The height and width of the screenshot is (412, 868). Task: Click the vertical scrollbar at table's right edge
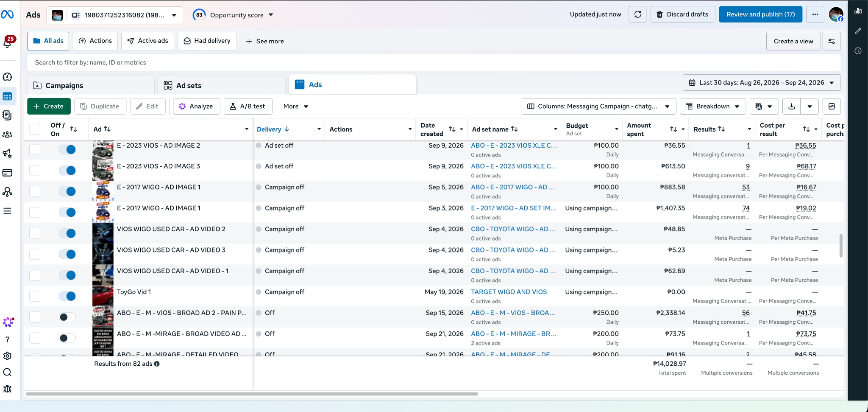click(841, 246)
